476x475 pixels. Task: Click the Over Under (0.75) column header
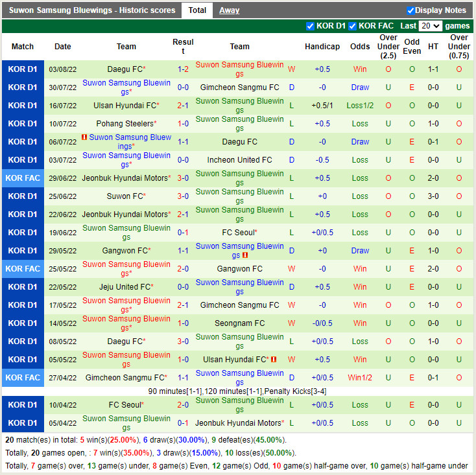tap(458, 47)
